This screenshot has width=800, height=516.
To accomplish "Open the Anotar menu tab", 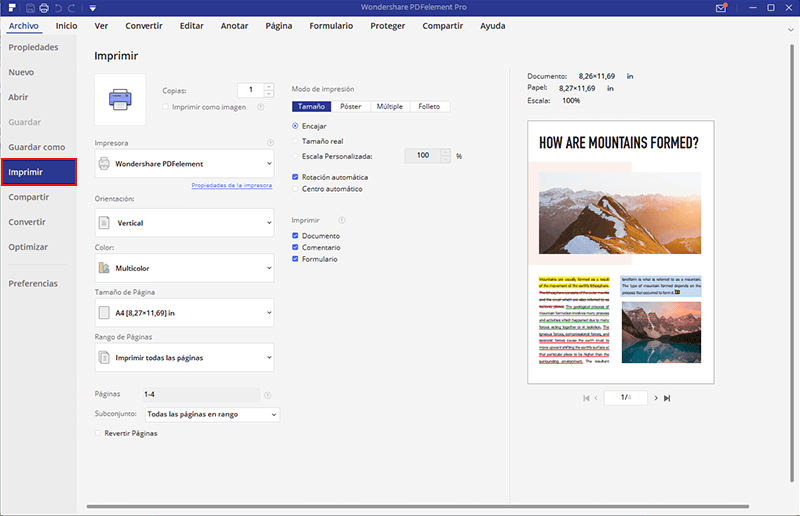I will (x=234, y=26).
